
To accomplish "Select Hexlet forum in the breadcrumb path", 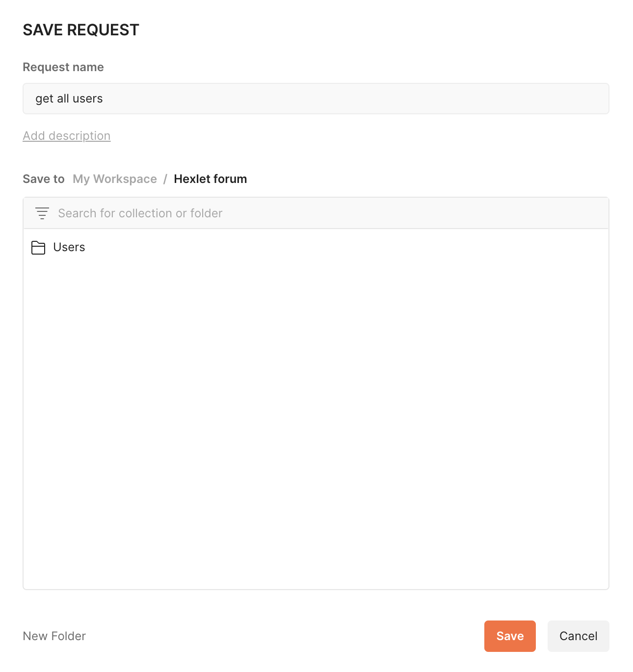I will 211,179.
